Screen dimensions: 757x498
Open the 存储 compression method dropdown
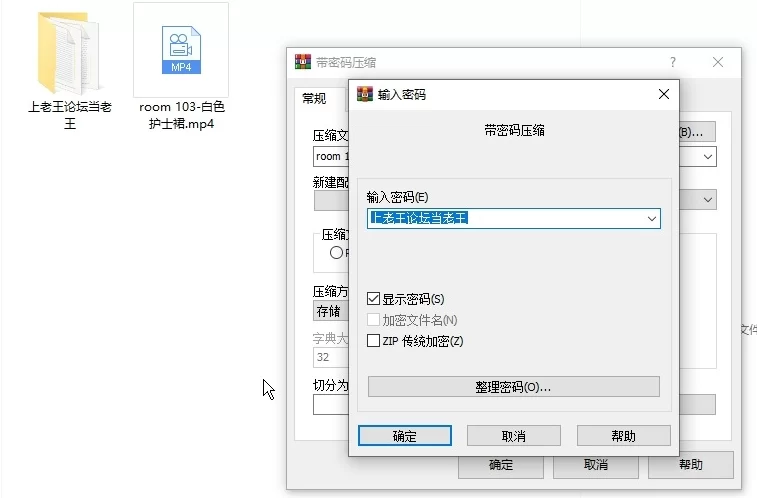point(331,311)
